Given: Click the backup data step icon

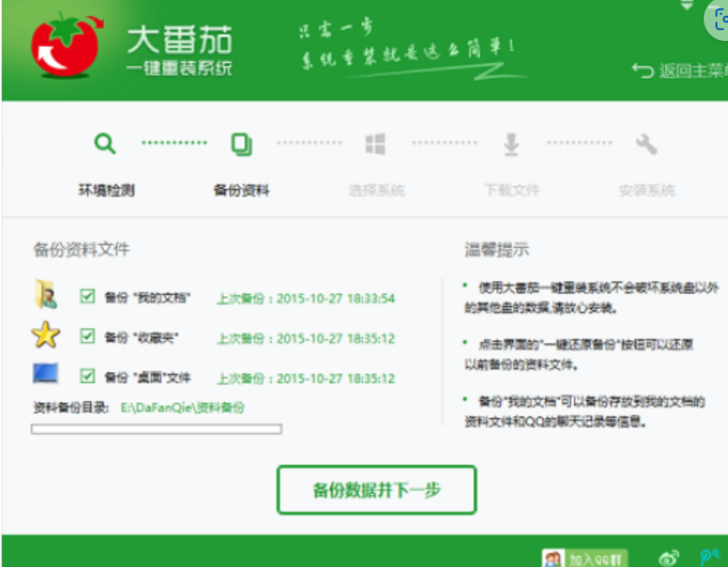Looking at the screenshot, I should pyautogui.click(x=242, y=145).
